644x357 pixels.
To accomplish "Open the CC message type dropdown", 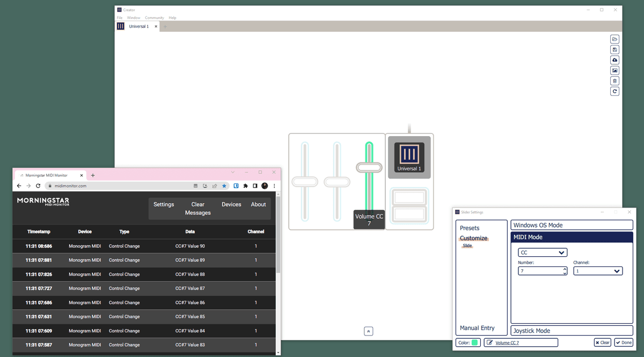I will (x=542, y=252).
